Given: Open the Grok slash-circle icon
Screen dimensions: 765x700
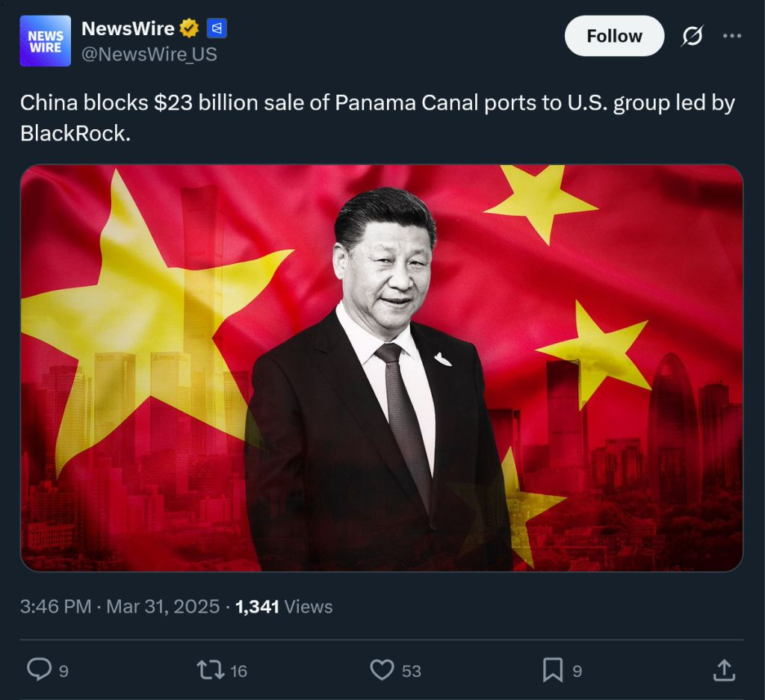Looking at the screenshot, I should 693,36.
